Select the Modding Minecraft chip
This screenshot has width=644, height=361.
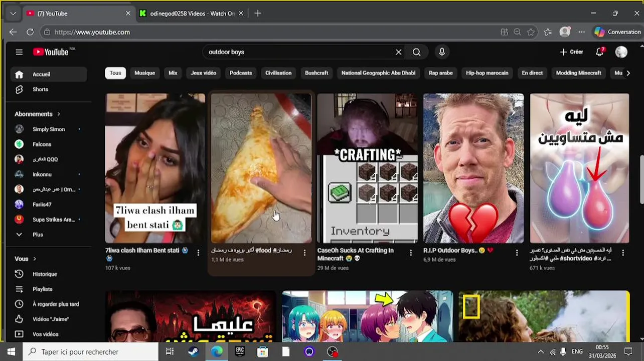578,73
